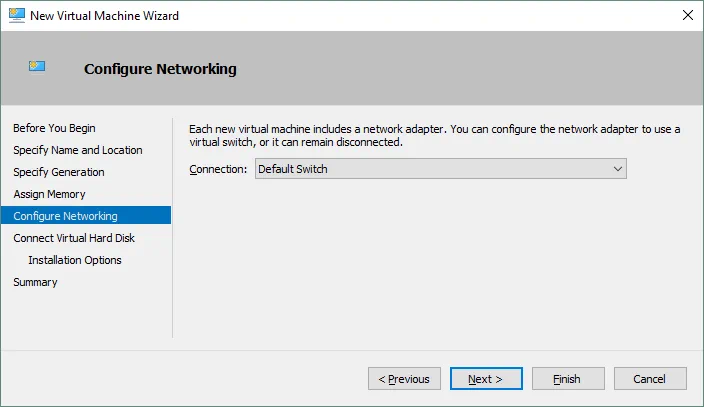Click the wizard icon in the title bar

tap(15, 15)
